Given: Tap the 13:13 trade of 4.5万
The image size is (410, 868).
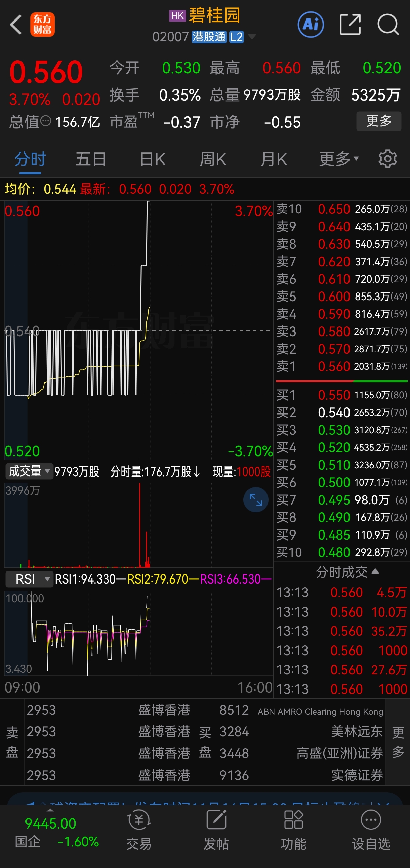Looking at the screenshot, I should (341, 592).
